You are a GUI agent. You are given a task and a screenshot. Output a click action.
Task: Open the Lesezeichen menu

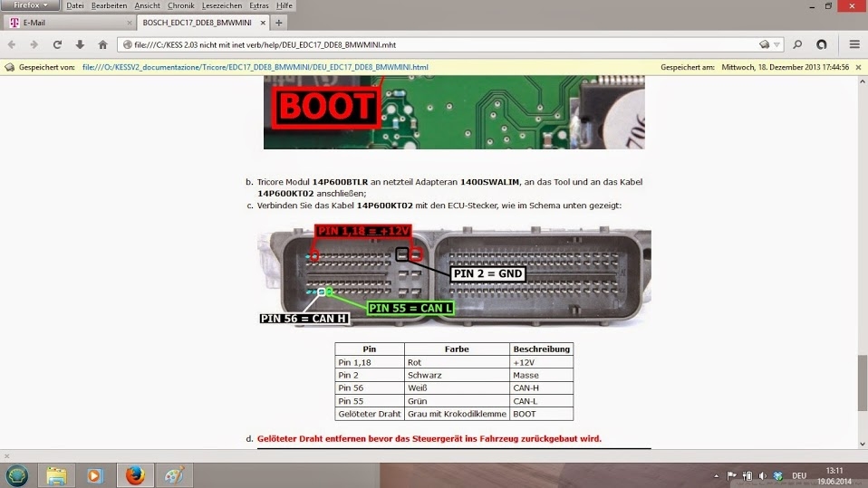pos(221,5)
